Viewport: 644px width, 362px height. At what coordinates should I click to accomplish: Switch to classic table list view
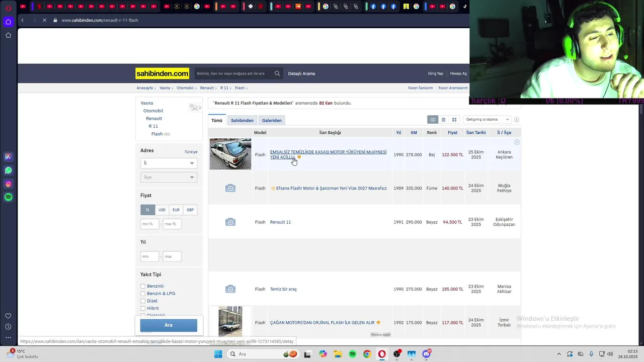433,120
